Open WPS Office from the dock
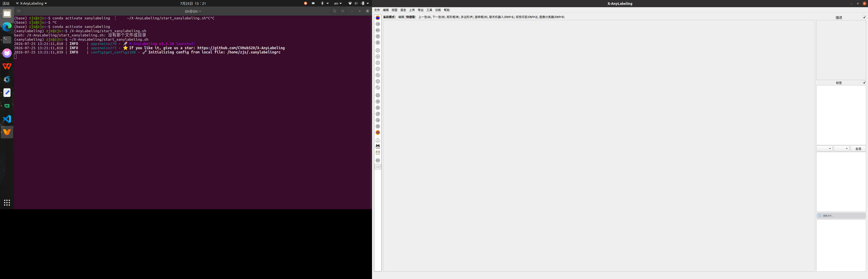This screenshot has width=868, height=279. [x=7, y=66]
